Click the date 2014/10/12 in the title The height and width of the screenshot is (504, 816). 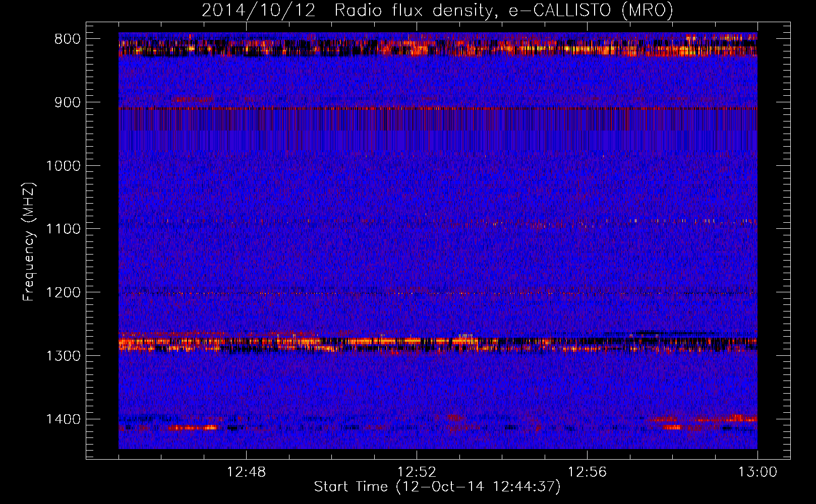click(259, 10)
